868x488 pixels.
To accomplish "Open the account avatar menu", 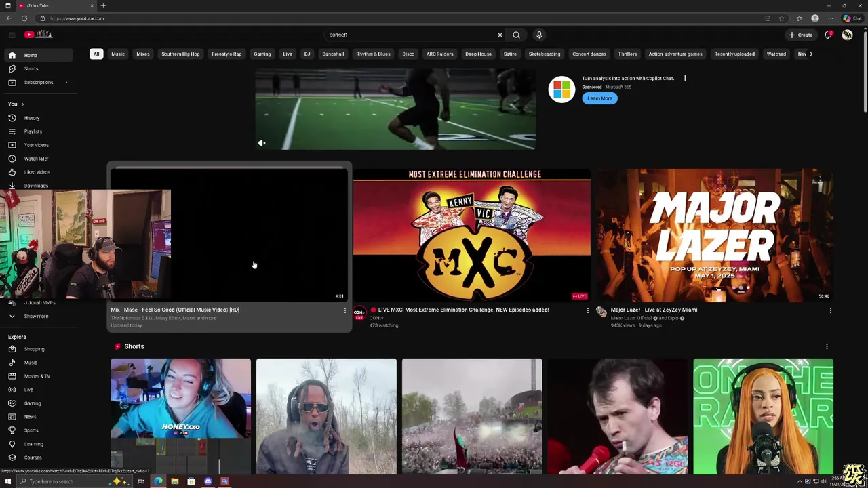I will click(x=847, y=35).
